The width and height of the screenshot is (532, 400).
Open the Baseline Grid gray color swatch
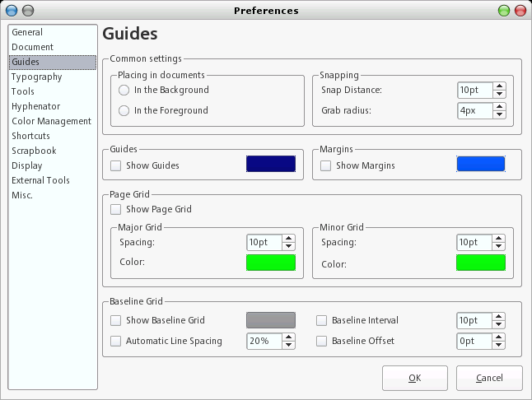click(271, 320)
